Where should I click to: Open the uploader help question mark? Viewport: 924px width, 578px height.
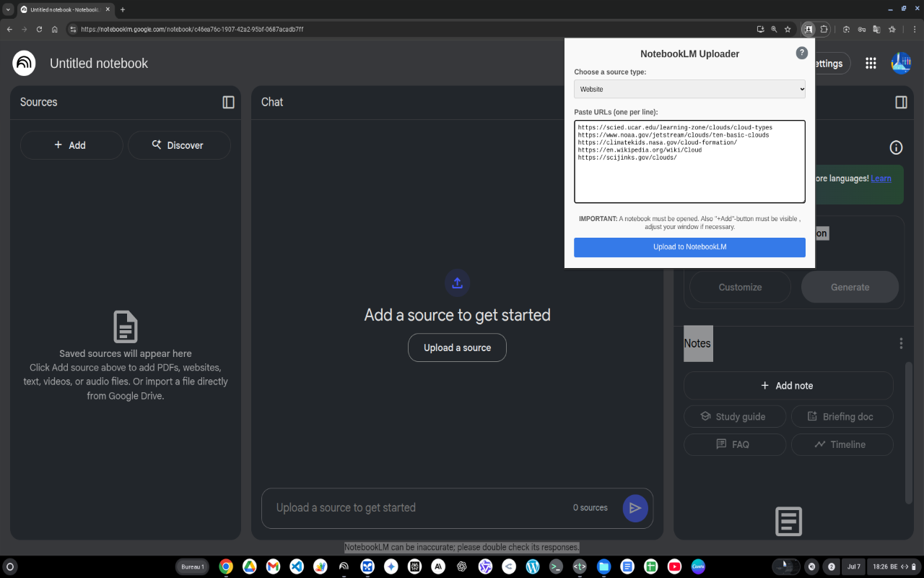pos(802,53)
